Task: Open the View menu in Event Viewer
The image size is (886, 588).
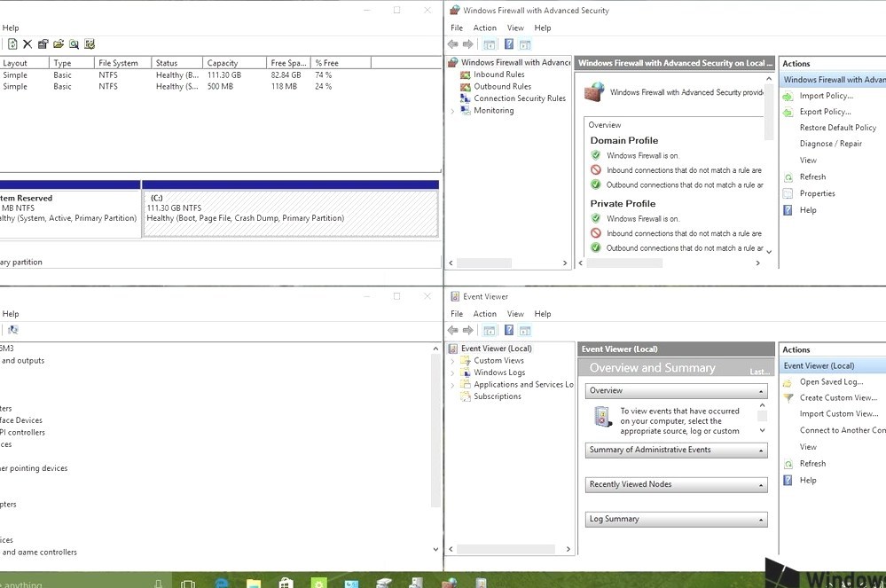Action: click(515, 313)
